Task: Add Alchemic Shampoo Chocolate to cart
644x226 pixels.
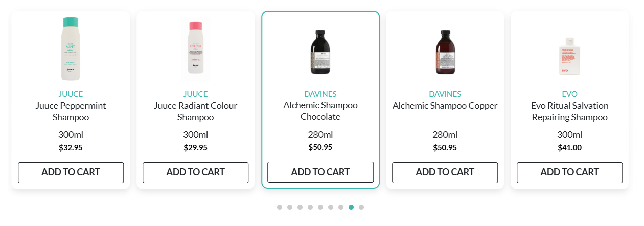Action: (x=320, y=172)
